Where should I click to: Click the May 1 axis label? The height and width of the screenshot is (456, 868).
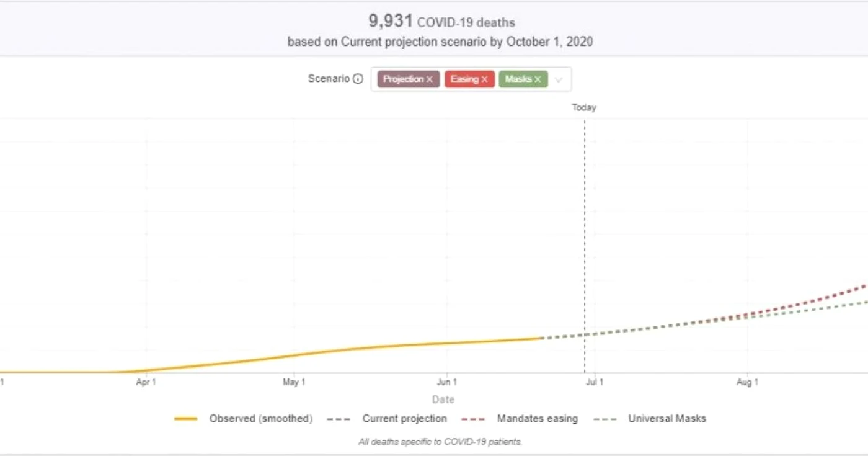[294, 382]
